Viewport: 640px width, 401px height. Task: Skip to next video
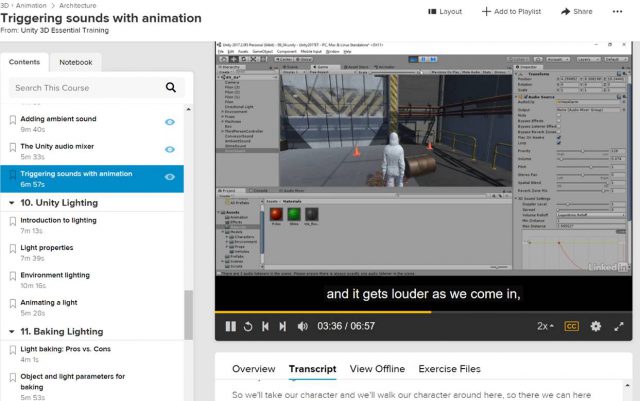coord(282,326)
